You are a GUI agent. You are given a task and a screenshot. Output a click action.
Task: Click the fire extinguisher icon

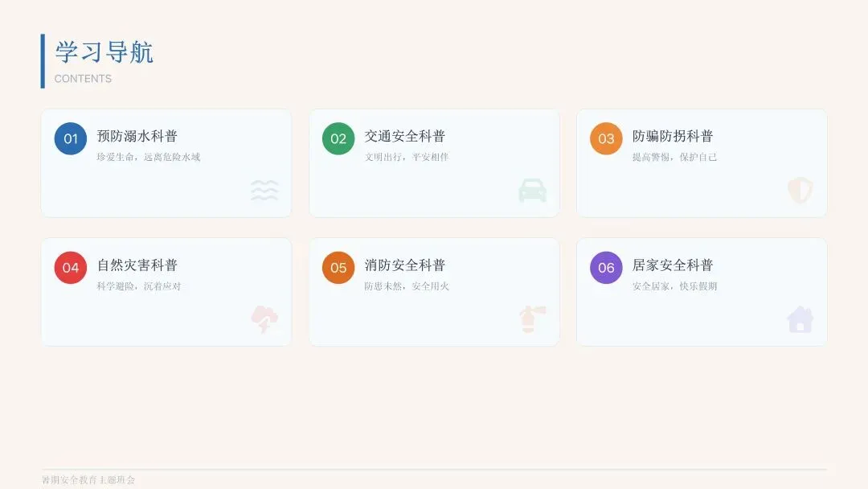pyautogui.click(x=532, y=319)
